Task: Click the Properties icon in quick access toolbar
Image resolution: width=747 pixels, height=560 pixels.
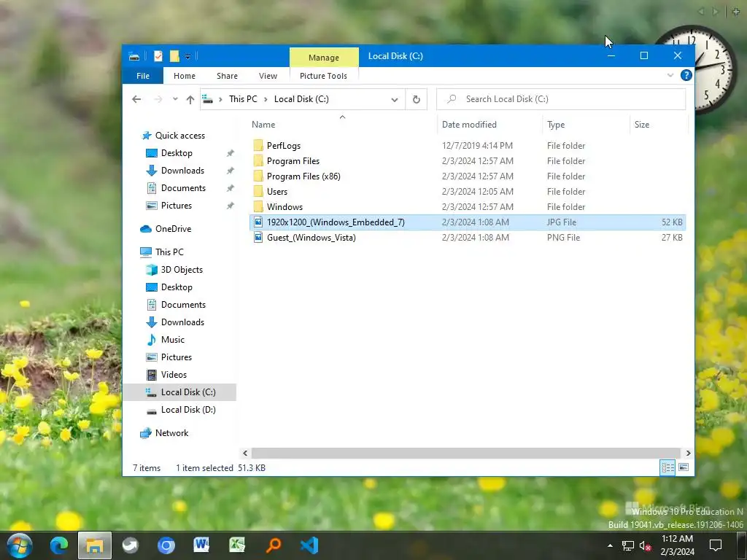Action: pos(158,56)
